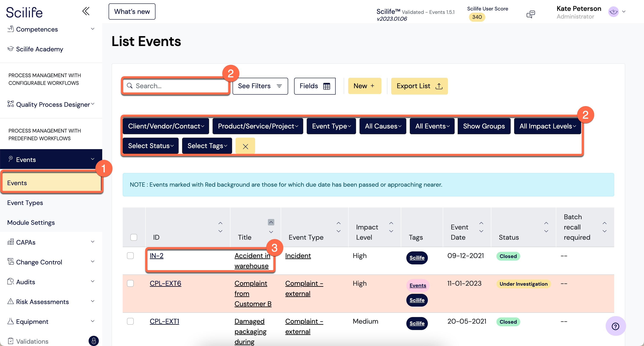Click See Filters button
This screenshot has width=644, height=346.
[260, 86]
